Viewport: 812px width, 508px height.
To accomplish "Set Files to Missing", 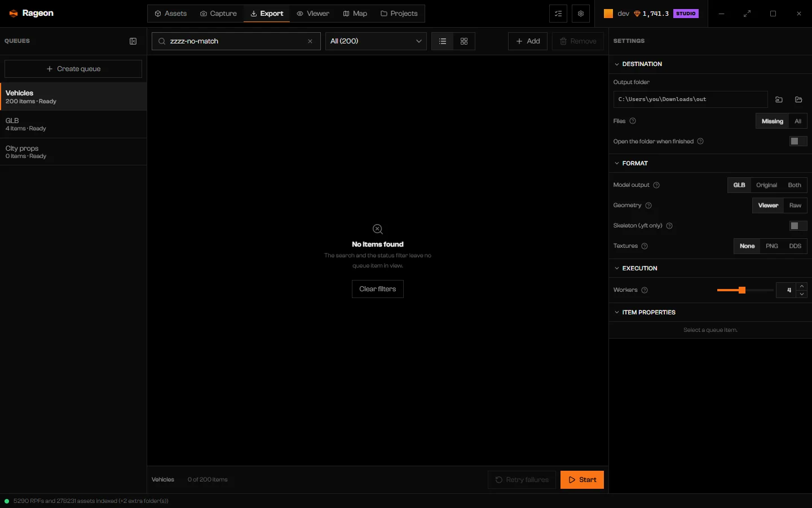I will pos(772,121).
